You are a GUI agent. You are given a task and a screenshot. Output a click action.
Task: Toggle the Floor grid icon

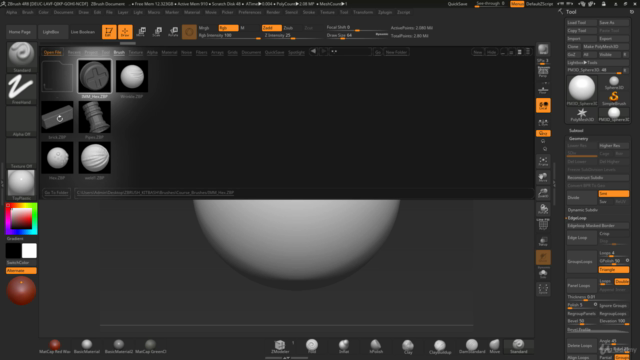point(543,90)
